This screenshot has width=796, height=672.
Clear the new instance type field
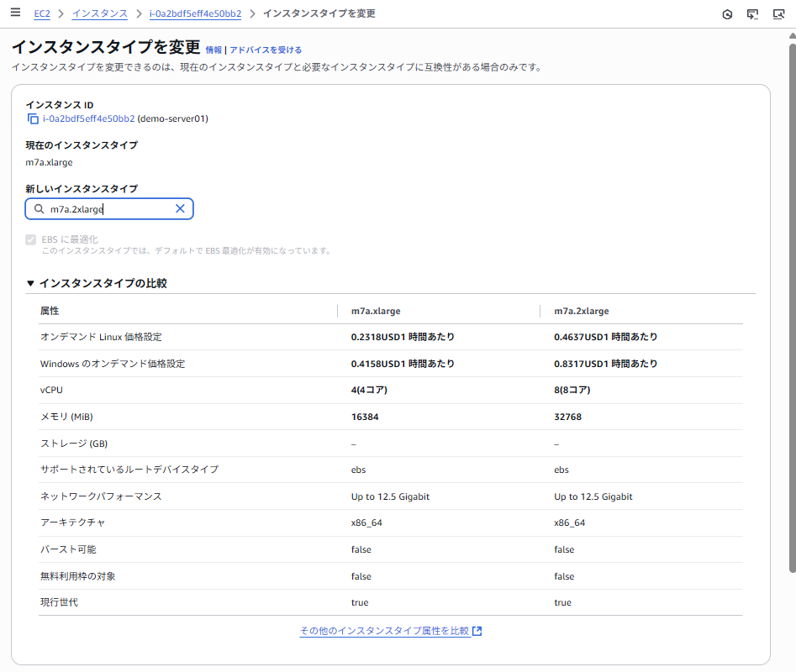click(x=180, y=208)
